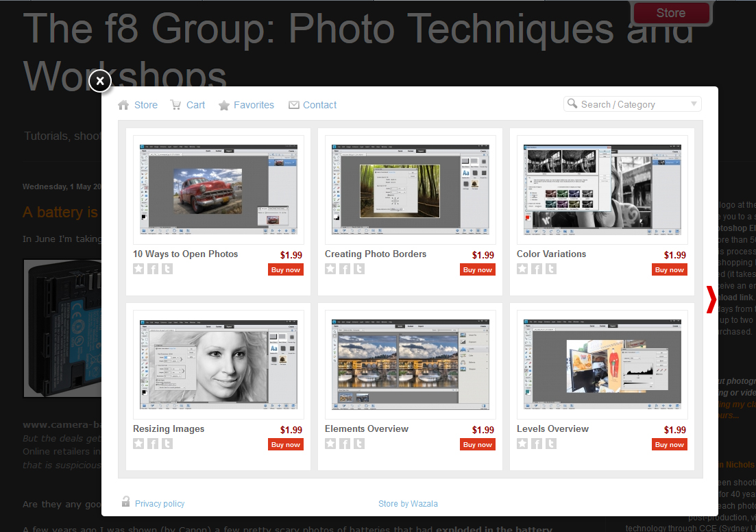This screenshot has height=532, width=756.
Task: Open the 10 Ways to Open Photos thumbnail
Action: pyautogui.click(x=219, y=189)
